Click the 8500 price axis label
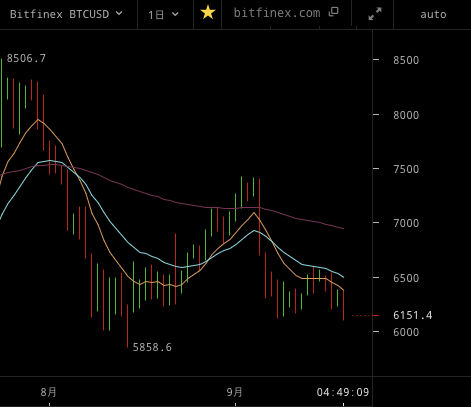Screen dimensions: 471x407 [406, 60]
